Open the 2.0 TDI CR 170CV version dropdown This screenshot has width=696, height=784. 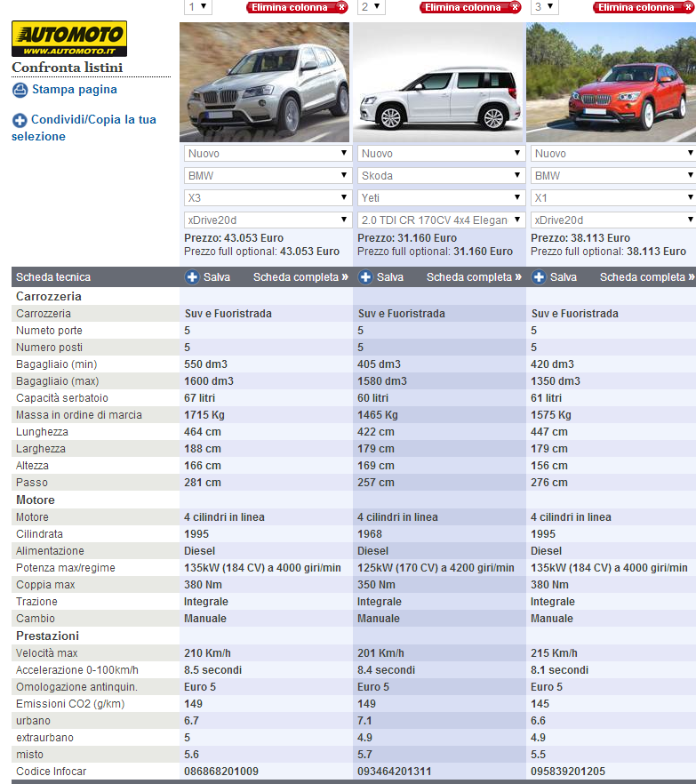(442, 220)
